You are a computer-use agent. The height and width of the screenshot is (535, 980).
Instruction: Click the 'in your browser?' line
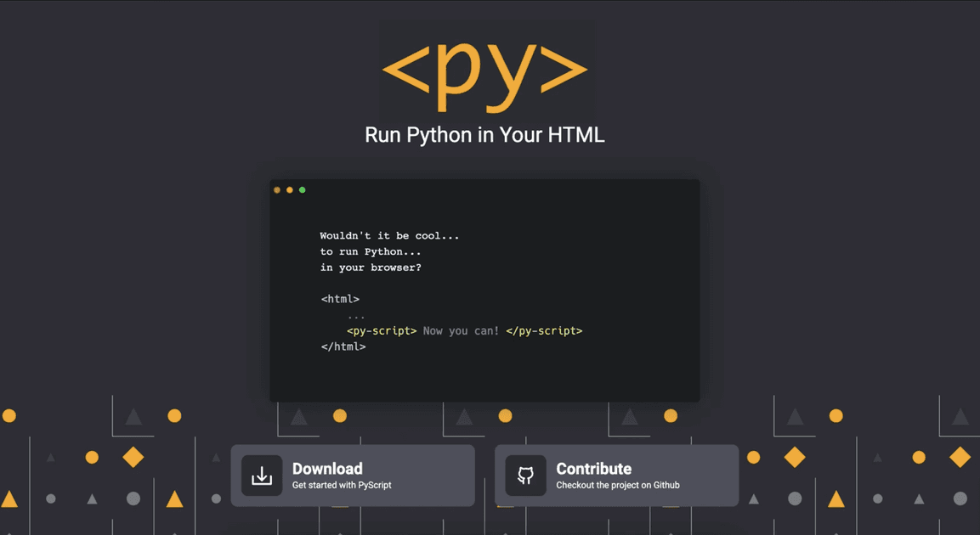click(371, 267)
